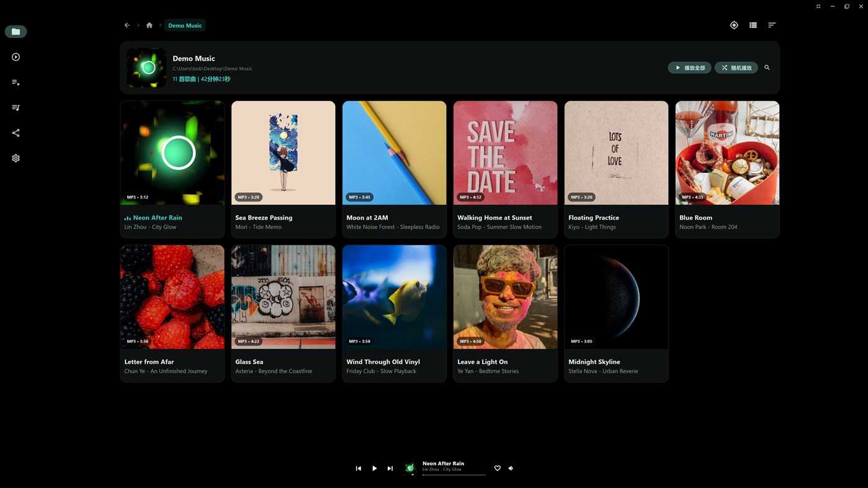Open the Letter from Afar berries cover

tap(172, 297)
